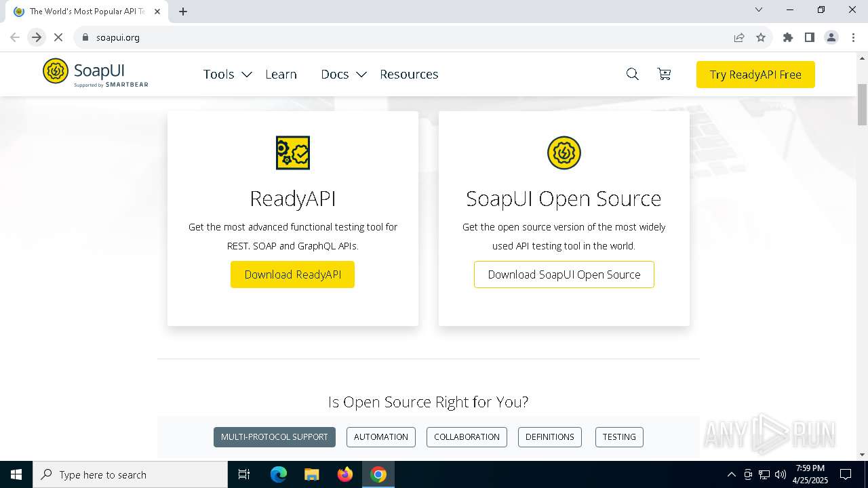Image resolution: width=868 pixels, height=488 pixels.
Task: Select the MULTI-PROTOCOL SUPPORT tab
Action: [274, 437]
